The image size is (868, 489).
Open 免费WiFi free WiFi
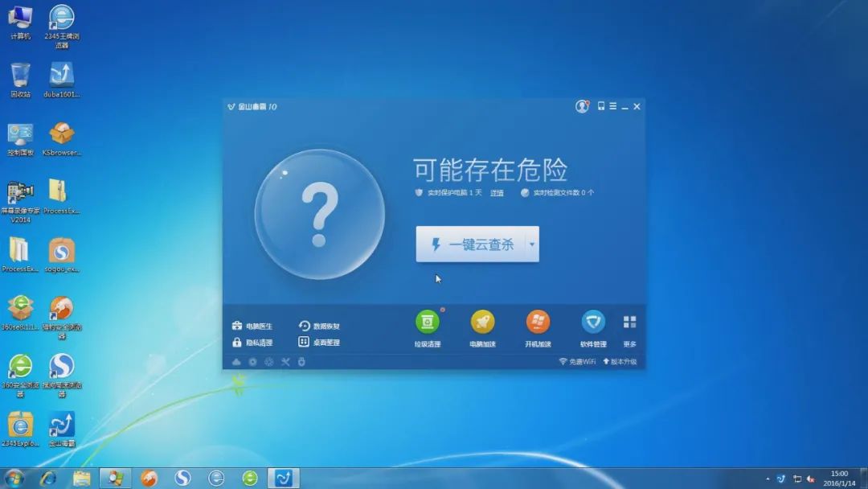pyautogui.click(x=577, y=362)
